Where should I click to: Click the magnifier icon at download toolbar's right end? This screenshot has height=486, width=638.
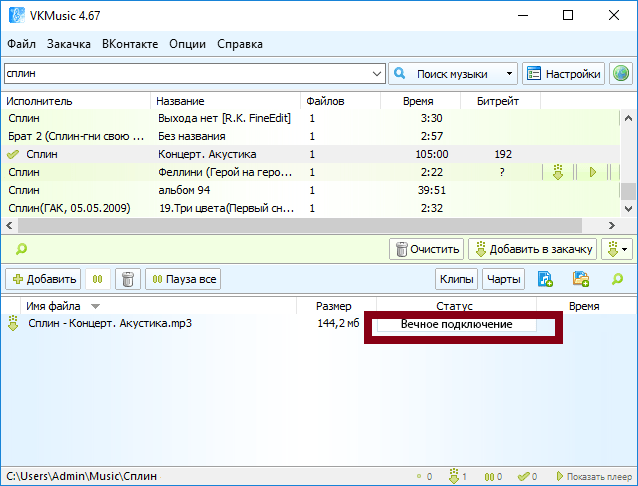pyautogui.click(x=617, y=279)
